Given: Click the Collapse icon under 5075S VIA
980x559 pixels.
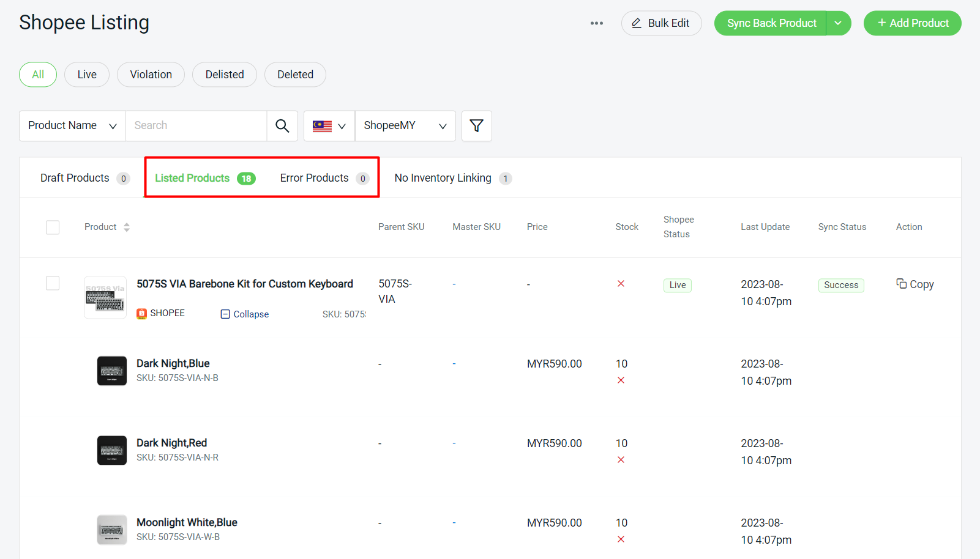Looking at the screenshot, I should [x=225, y=314].
